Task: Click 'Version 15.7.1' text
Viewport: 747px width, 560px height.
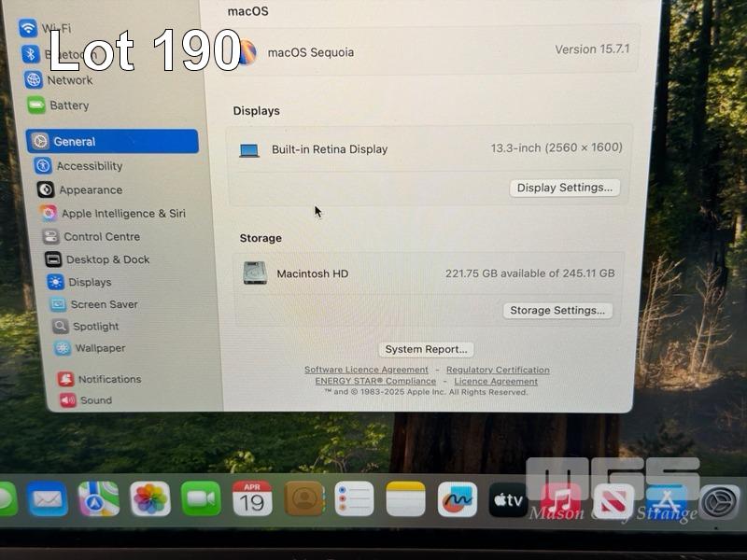Action: pyautogui.click(x=592, y=49)
